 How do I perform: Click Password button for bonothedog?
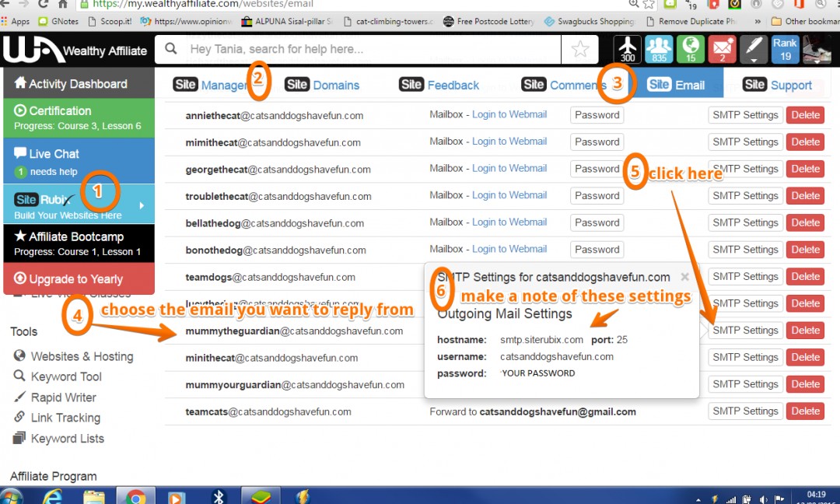(x=597, y=250)
